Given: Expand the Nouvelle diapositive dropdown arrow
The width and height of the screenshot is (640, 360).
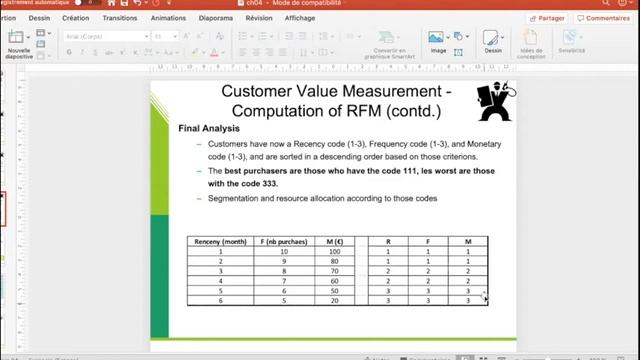Looking at the screenshot, I should [28, 38].
